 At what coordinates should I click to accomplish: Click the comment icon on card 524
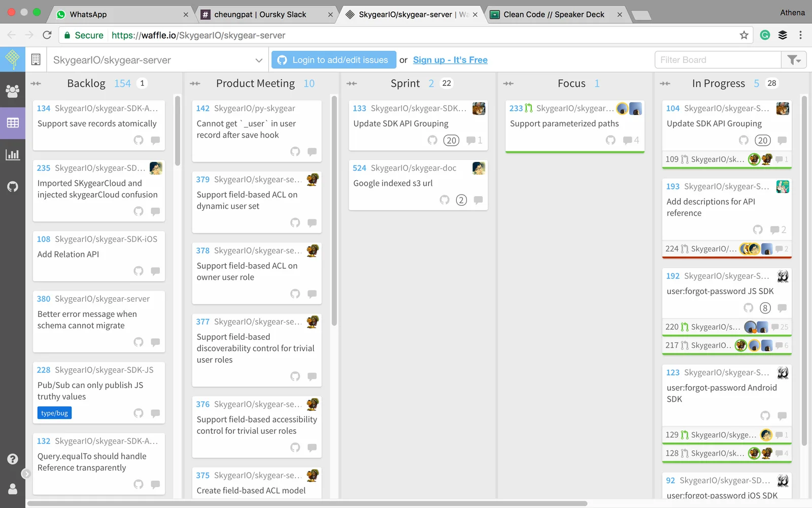pyautogui.click(x=478, y=200)
